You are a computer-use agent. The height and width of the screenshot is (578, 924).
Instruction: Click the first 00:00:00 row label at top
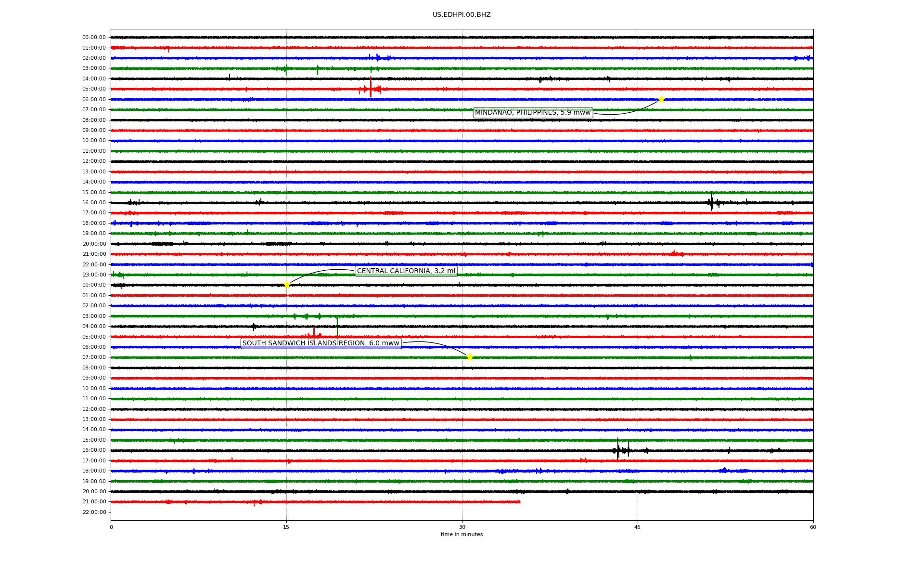tap(94, 38)
